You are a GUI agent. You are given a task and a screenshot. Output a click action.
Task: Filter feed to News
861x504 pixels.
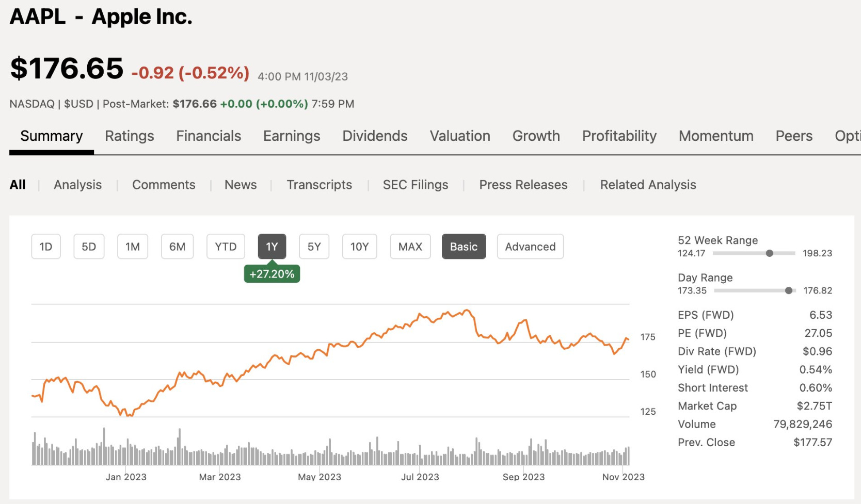pyautogui.click(x=241, y=185)
